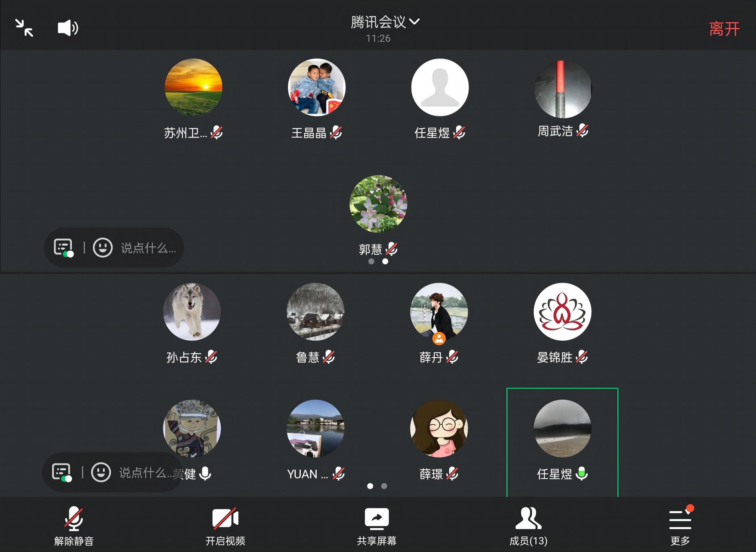Click the muted mic icon beside 王晶晶
This screenshot has width=756, height=552.
click(336, 133)
